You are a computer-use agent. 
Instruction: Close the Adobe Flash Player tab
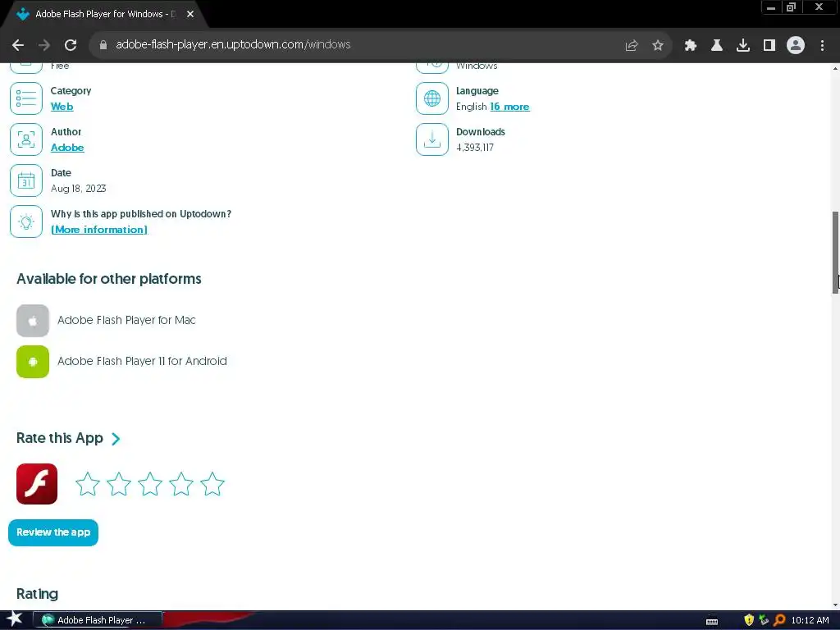(x=190, y=14)
